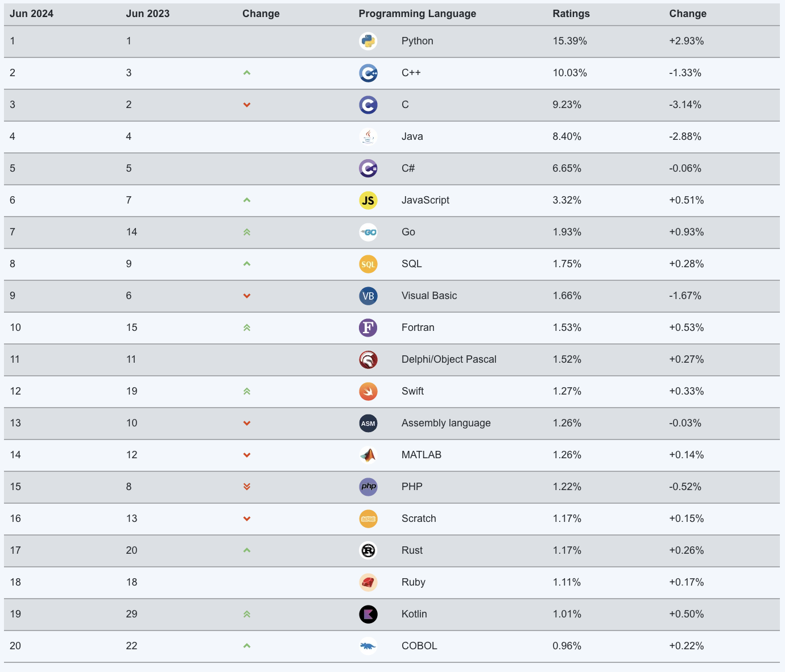This screenshot has height=672, width=785.
Task: Click the yellow JavaScript JS icon
Action: 368,200
